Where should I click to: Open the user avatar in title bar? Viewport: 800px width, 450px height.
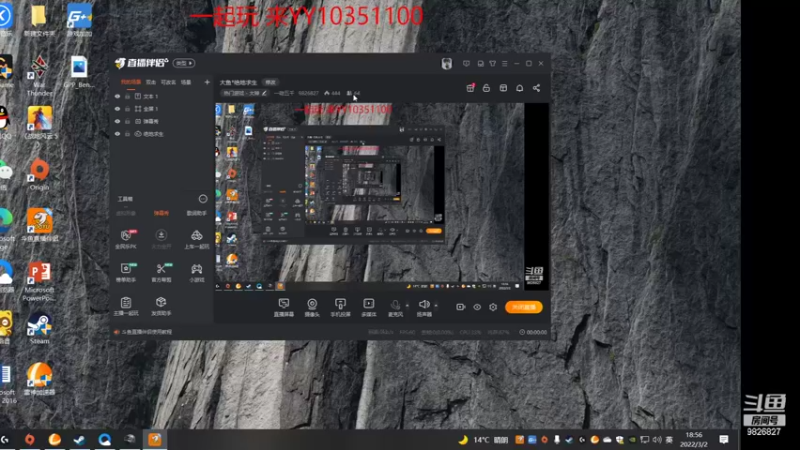click(446, 63)
